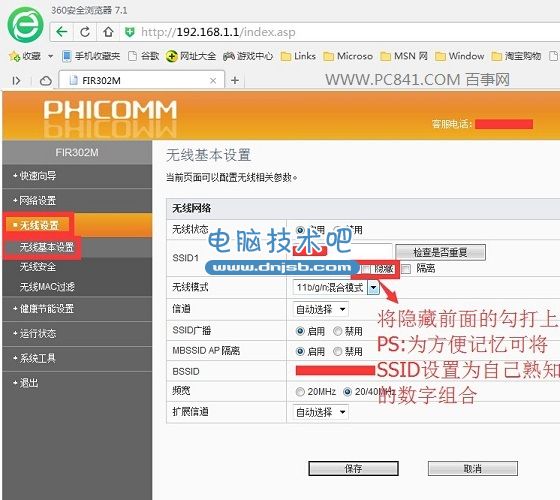Select 20/40MHz bandwidth radio

point(347,392)
